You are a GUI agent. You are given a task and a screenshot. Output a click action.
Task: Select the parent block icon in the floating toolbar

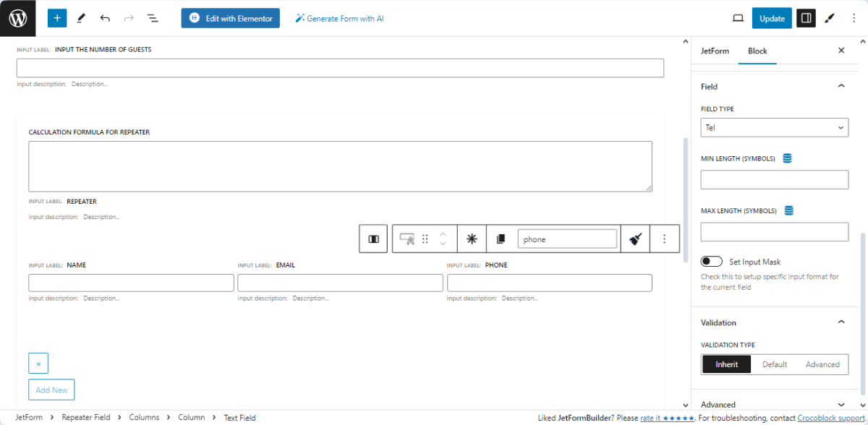[373, 239]
